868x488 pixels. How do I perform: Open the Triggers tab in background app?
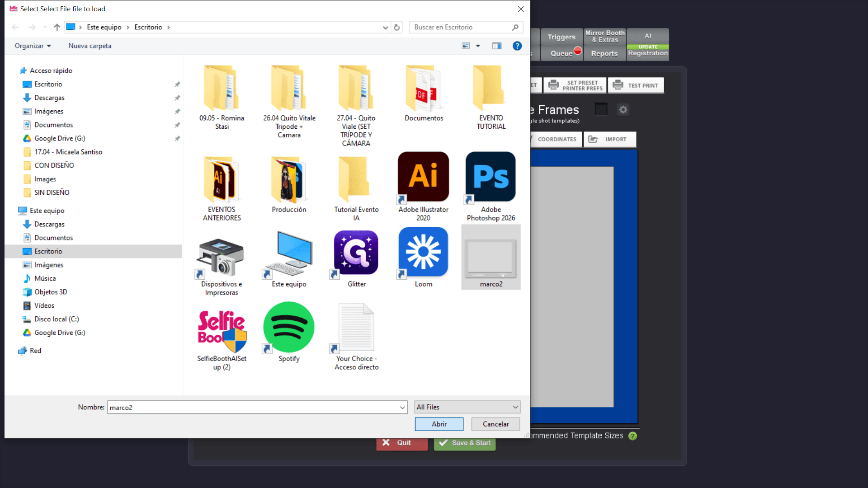pyautogui.click(x=561, y=37)
